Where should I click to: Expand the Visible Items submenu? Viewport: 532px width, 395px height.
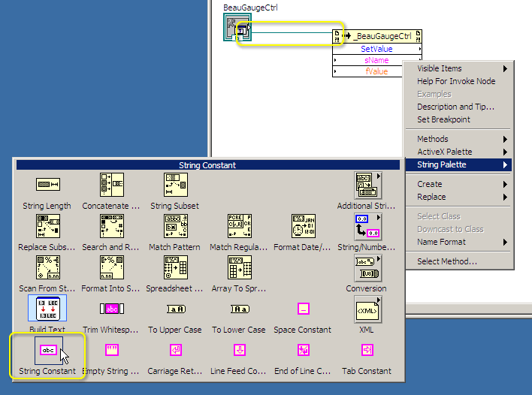(x=460, y=68)
